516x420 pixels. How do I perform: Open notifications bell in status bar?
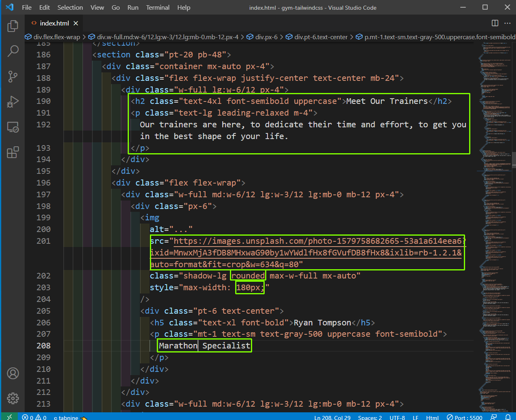508,417
